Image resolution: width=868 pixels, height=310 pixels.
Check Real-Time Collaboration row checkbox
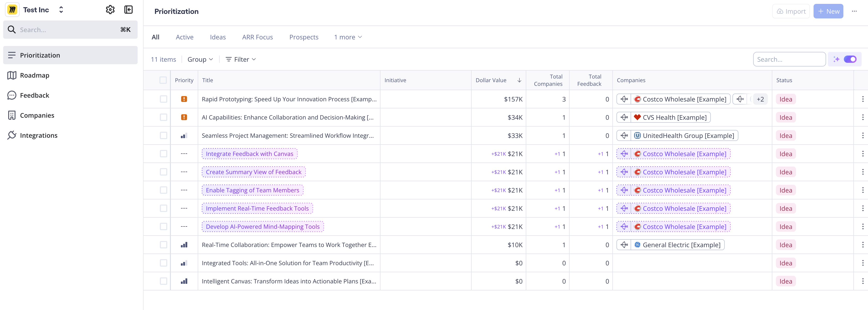[163, 245]
